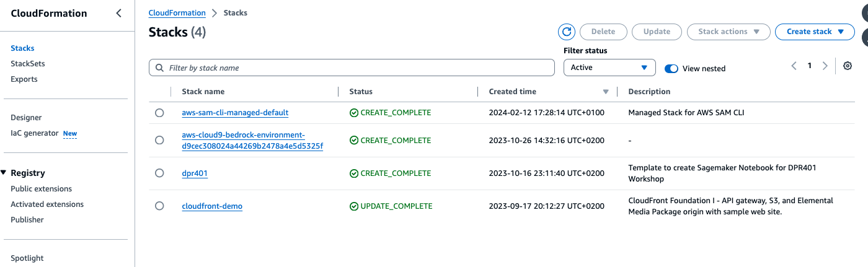Open the Filter status Active dropdown
The width and height of the screenshot is (868, 267).
tap(609, 68)
